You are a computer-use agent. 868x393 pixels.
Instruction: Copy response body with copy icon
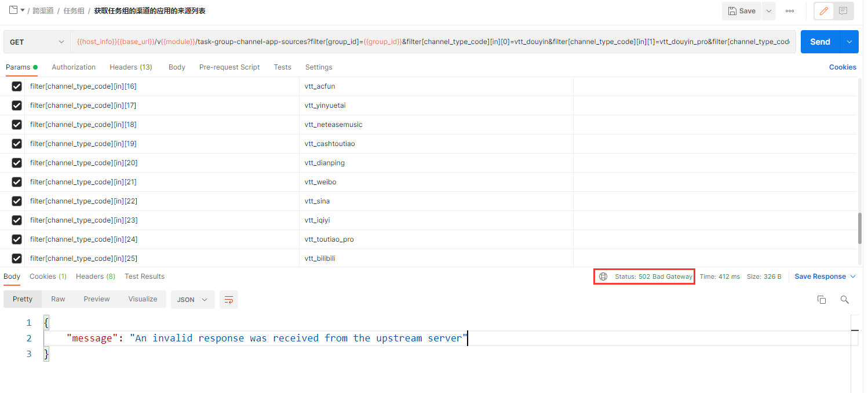821,300
